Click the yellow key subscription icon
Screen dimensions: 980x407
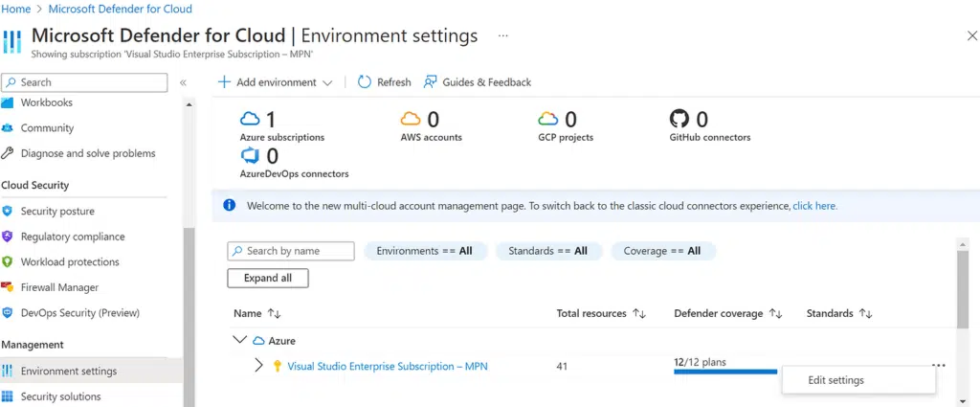278,367
